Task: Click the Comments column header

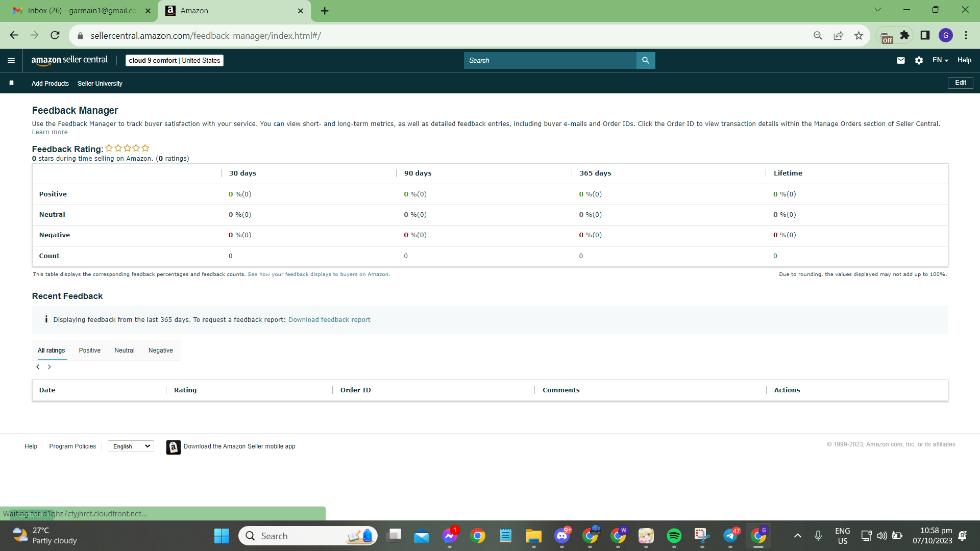Action: point(561,390)
